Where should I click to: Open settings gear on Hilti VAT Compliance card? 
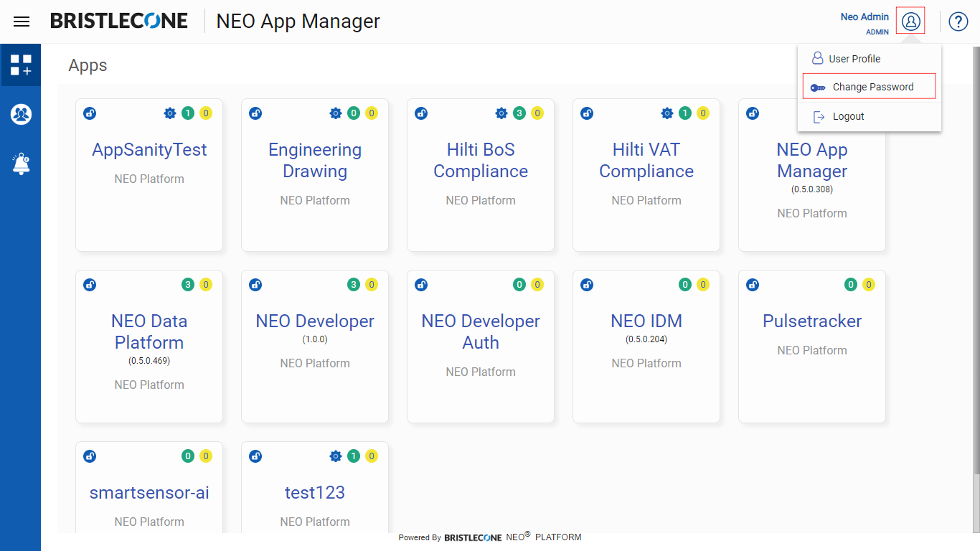click(x=667, y=113)
